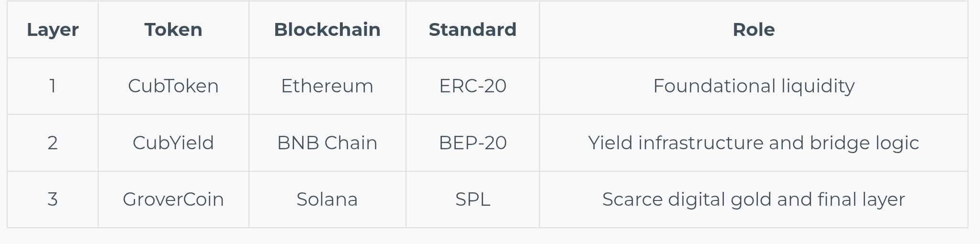The width and height of the screenshot is (980, 244).
Task: Select the CubYield token cell
Action: click(173, 143)
